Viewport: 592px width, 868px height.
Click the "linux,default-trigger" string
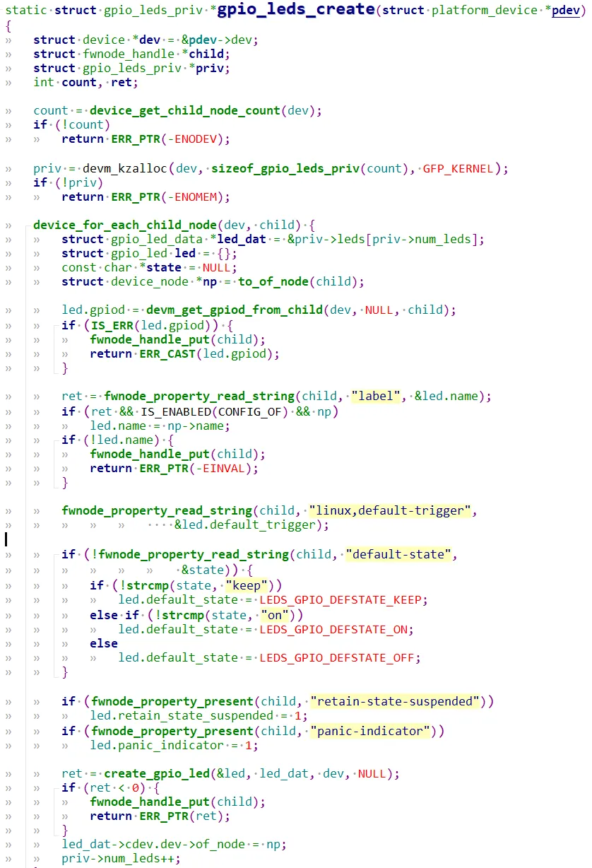pyautogui.click(x=390, y=510)
